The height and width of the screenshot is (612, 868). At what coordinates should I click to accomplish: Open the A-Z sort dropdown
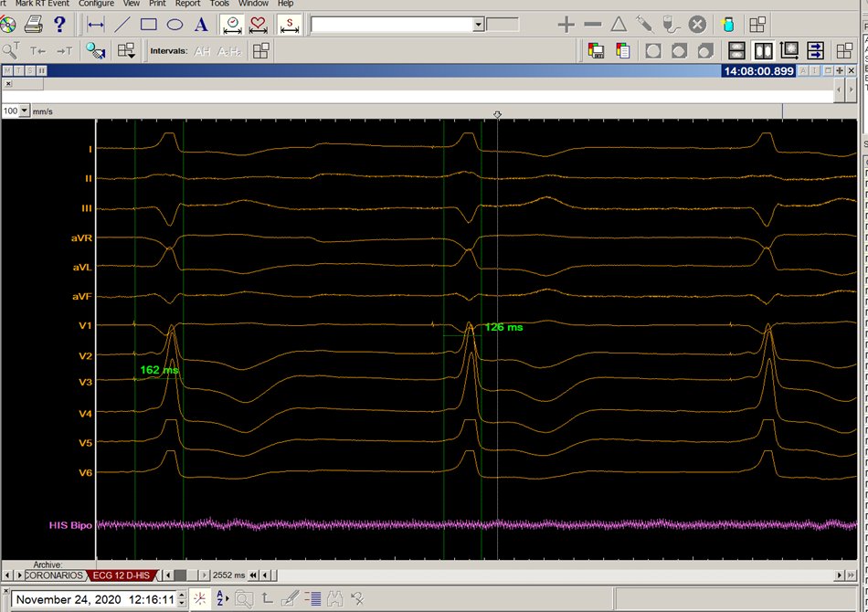coord(223,598)
